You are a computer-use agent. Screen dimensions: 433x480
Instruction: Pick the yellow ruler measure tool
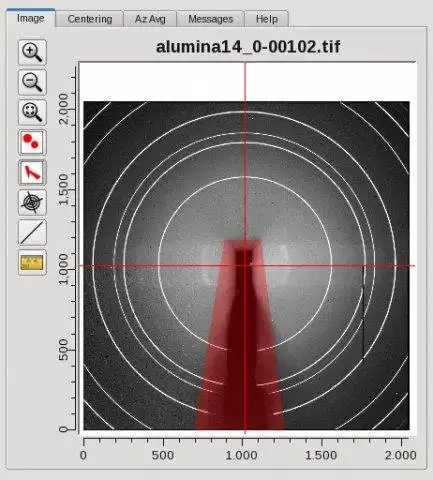tap(32, 263)
